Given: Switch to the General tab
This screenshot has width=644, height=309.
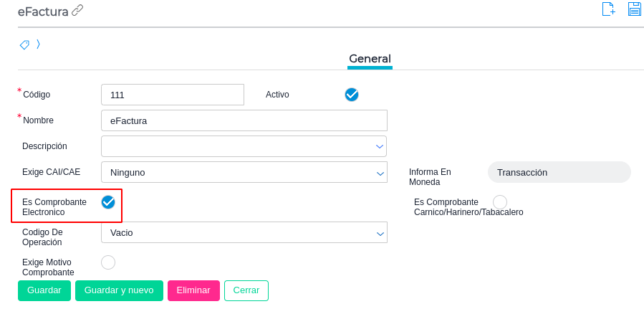Looking at the screenshot, I should (370, 59).
